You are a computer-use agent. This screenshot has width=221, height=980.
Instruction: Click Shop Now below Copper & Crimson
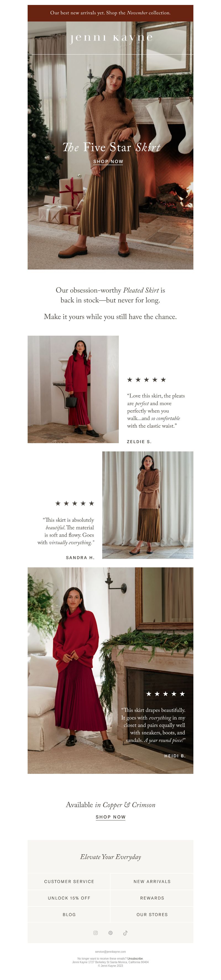coord(110,817)
